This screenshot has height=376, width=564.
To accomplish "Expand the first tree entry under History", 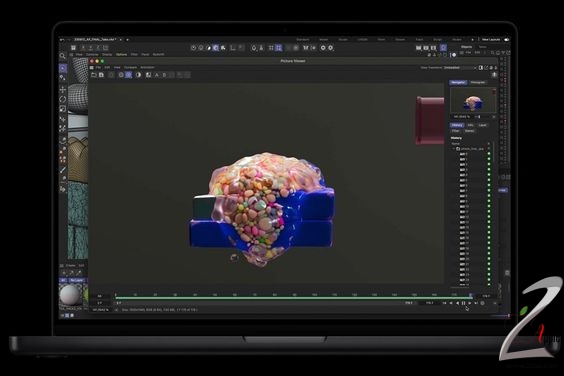I will 454,148.
